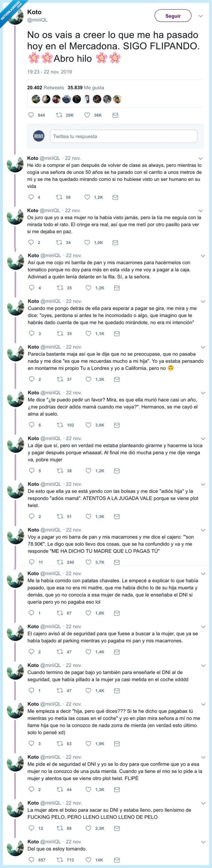Expand options on Koto's profile header
The image size is (212, 868).
200,16
